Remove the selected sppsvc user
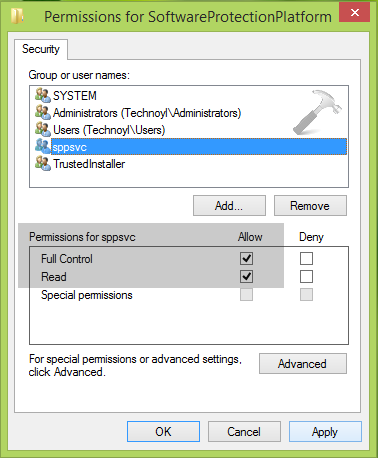The height and width of the screenshot is (458, 378). tap(310, 206)
